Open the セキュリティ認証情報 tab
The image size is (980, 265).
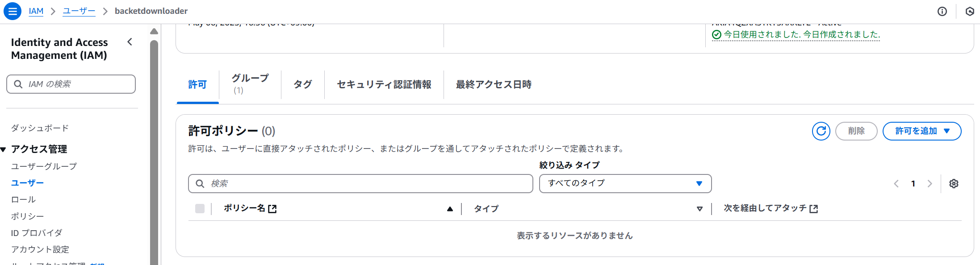tap(384, 85)
